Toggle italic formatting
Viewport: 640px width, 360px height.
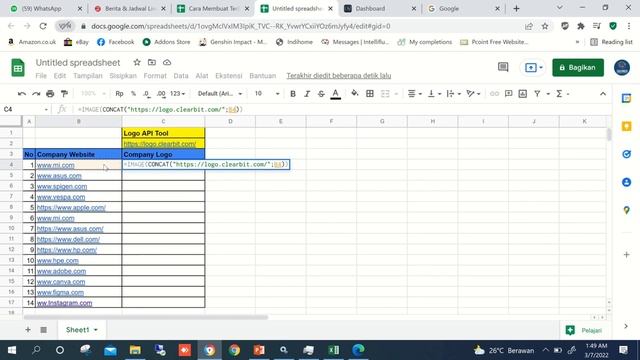pyautogui.click(x=307, y=94)
